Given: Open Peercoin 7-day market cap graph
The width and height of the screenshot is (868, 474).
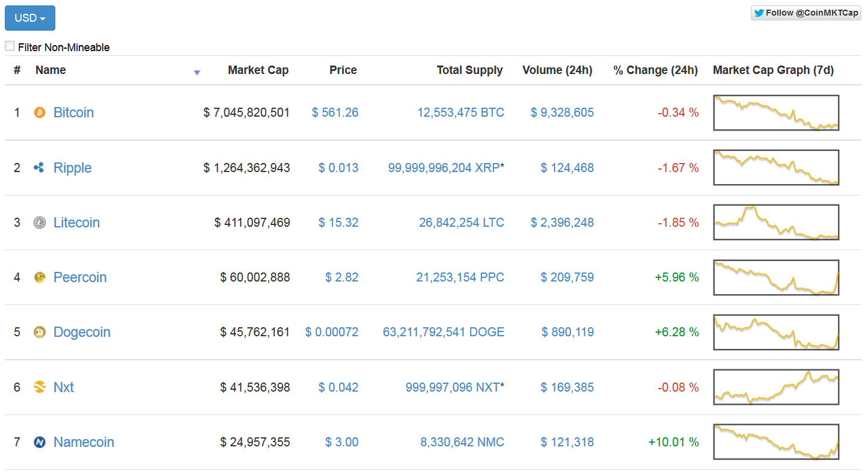Looking at the screenshot, I should [x=776, y=277].
